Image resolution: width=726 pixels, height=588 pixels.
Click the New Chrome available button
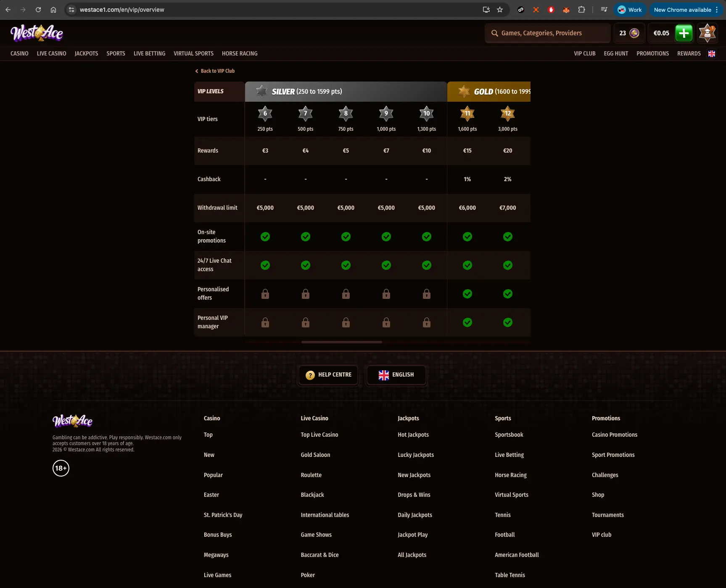686,10
